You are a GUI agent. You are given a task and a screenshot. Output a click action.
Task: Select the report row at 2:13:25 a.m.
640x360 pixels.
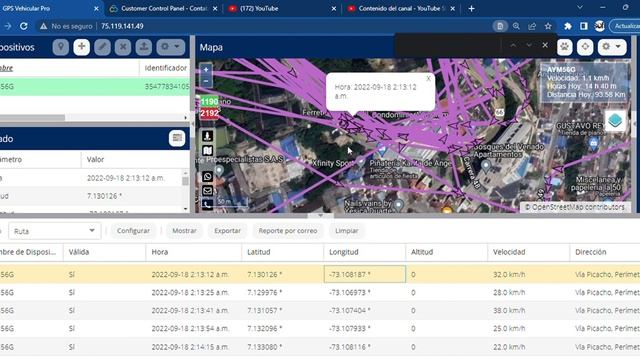(320, 293)
